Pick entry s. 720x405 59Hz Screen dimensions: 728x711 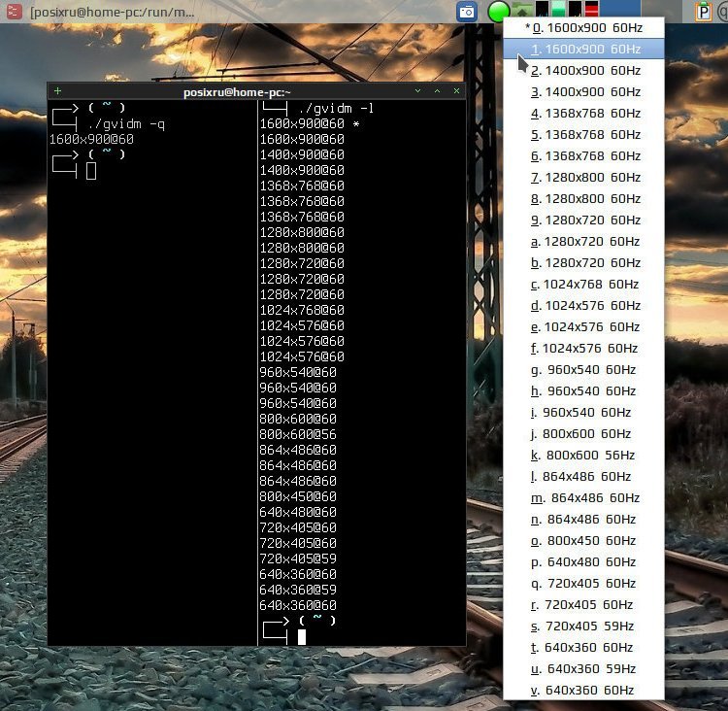pyautogui.click(x=583, y=626)
